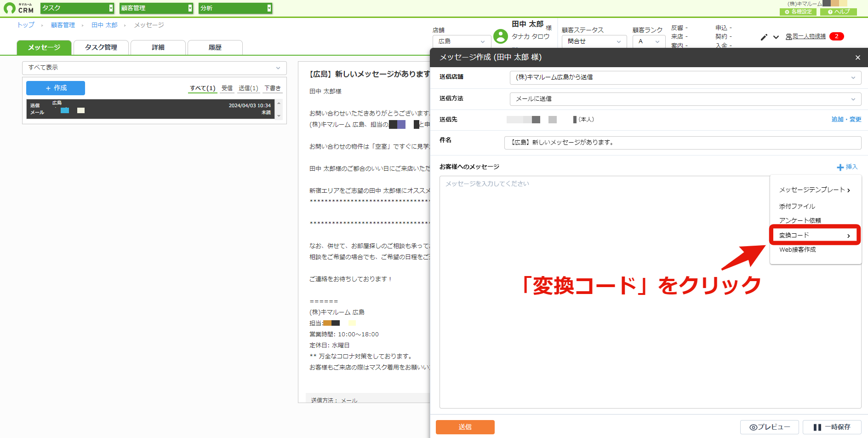Viewport: 868px width, 438px height.
Task: Click the orange 送信 button
Action: [465, 427]
